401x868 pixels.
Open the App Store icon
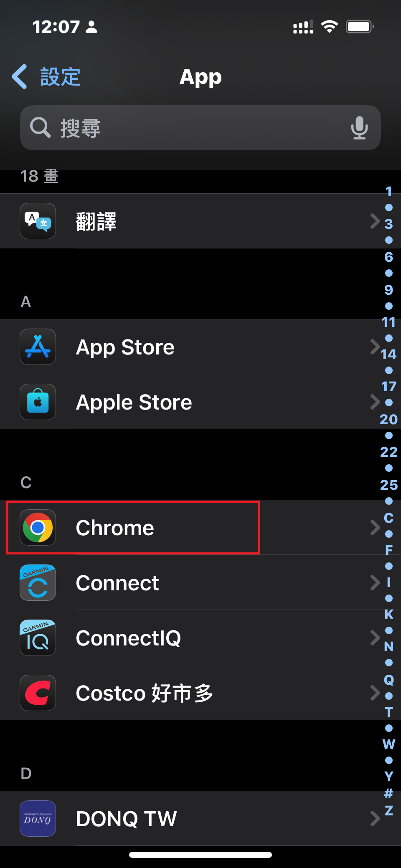[x=38, y=347]
